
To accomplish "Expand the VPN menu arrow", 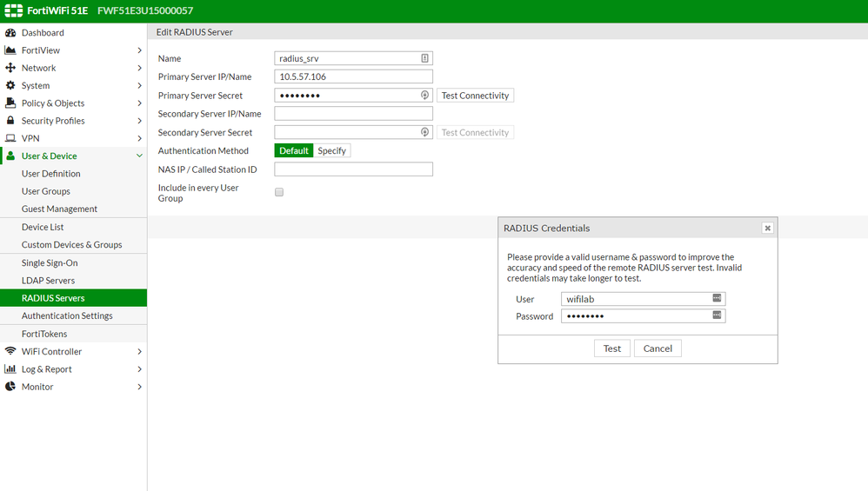I will click(x=139, y=138).
